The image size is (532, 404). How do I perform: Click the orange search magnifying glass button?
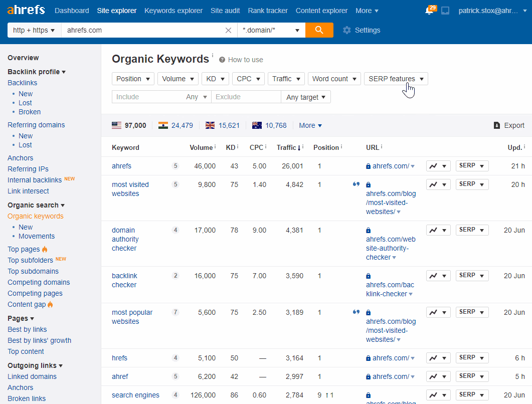[319, 30]
